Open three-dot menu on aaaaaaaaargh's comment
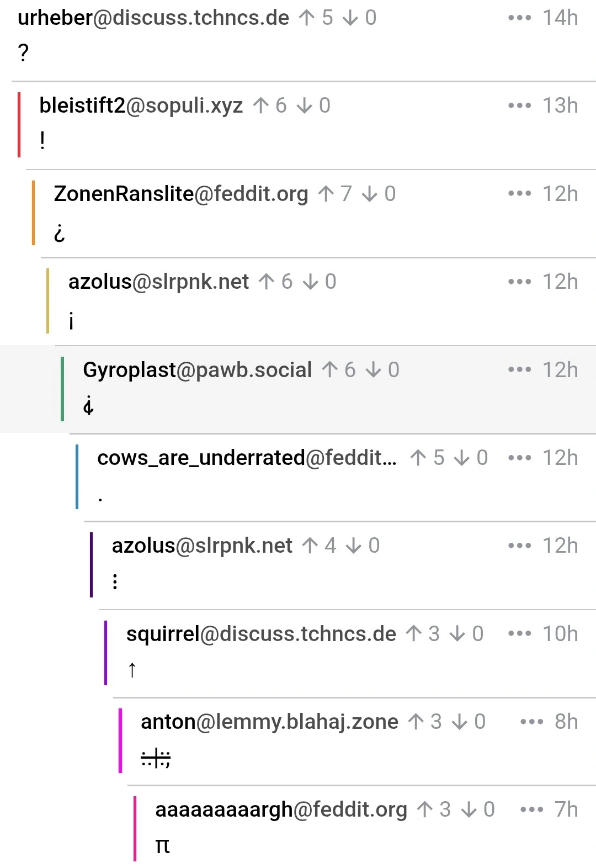This screenshot has height=868, width=596. click(x=531, y=809)
